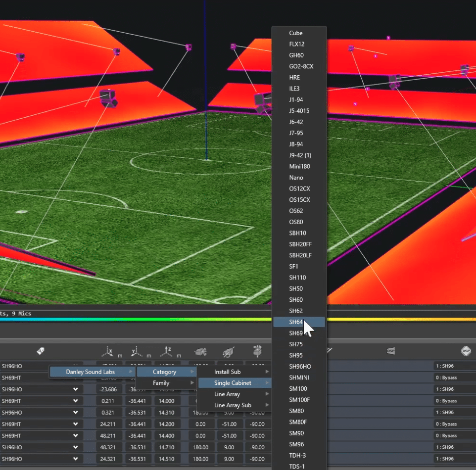Expand the Line Array Sub category
This screenshot has height=470, width=476.
(x=235, y=405)
